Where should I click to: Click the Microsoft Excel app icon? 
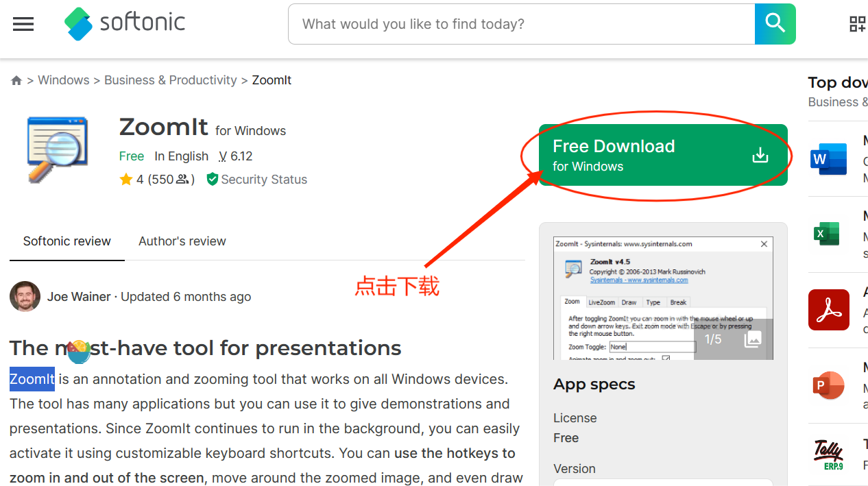point(827,234)
